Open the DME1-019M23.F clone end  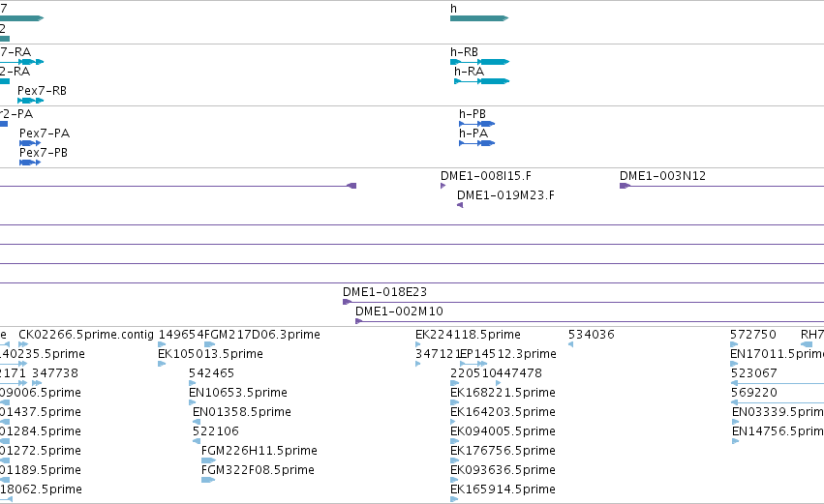pos(460,205)
